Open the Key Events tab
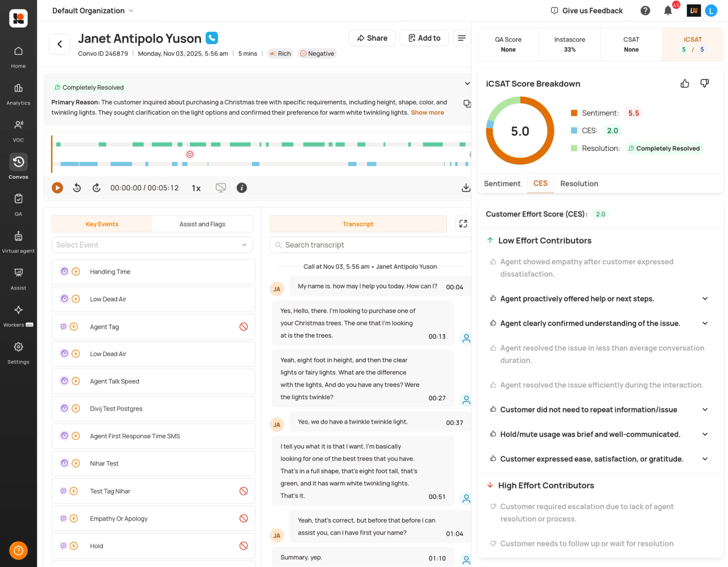Viewport: 728px width, 567px height. coord(102,224)
